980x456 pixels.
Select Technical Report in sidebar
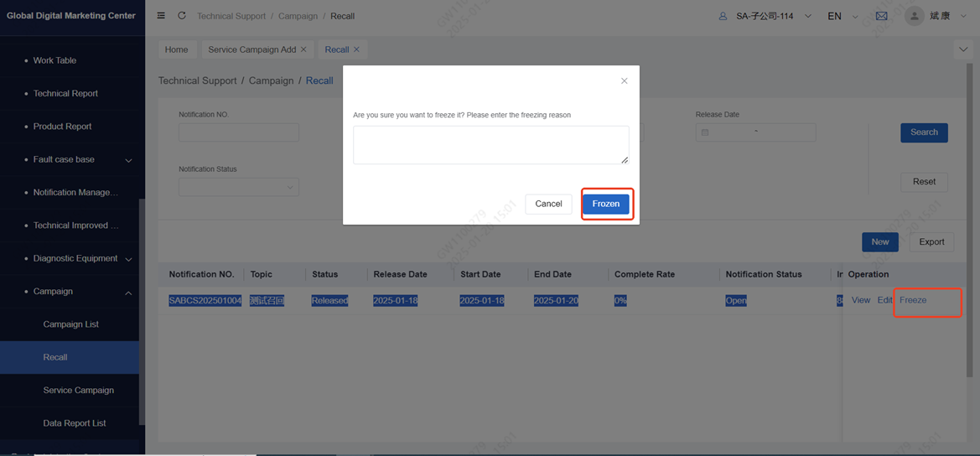65,94
